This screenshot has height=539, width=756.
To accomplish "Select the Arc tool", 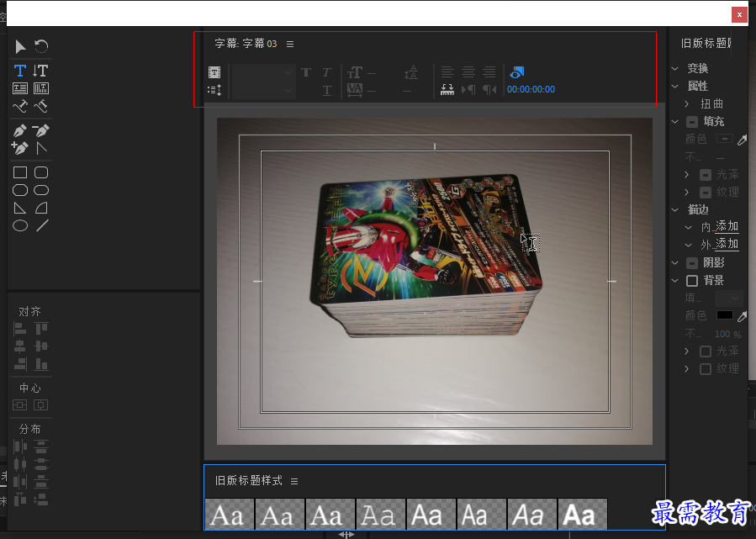I will coord(41,208).
